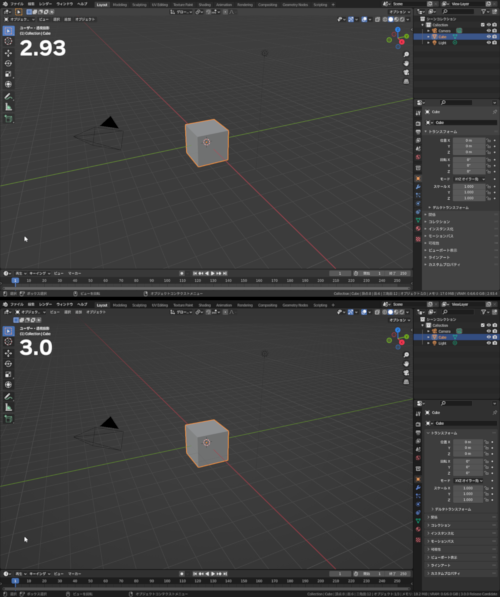Toggle camera view icon in the 3.0 viewport
The image size is (500, 597).
[x=406, y=373]
